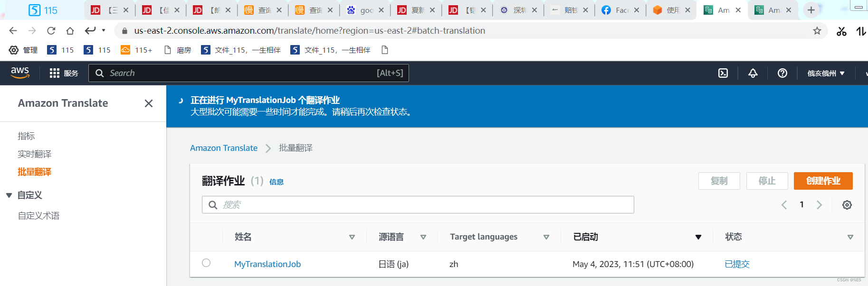The width and height of the screenshot is (868, 286).
Task: Bookmark page with the star icon
Action: tap(817, 31)
